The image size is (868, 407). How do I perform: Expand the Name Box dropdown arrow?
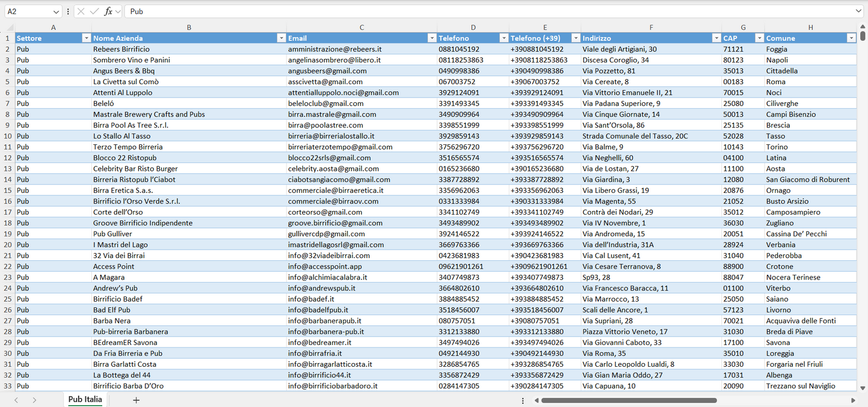(56, 11)
